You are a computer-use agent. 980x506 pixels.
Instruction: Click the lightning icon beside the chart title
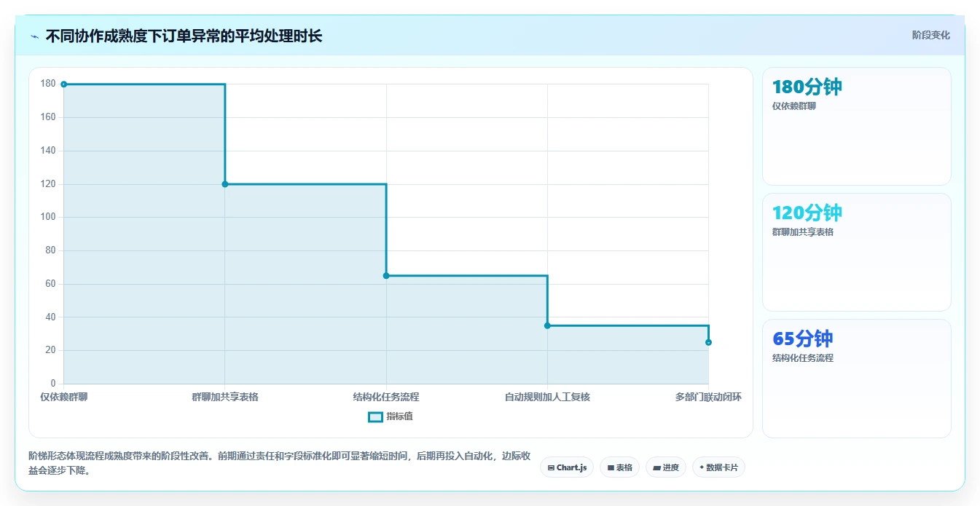tap(34, 36)
